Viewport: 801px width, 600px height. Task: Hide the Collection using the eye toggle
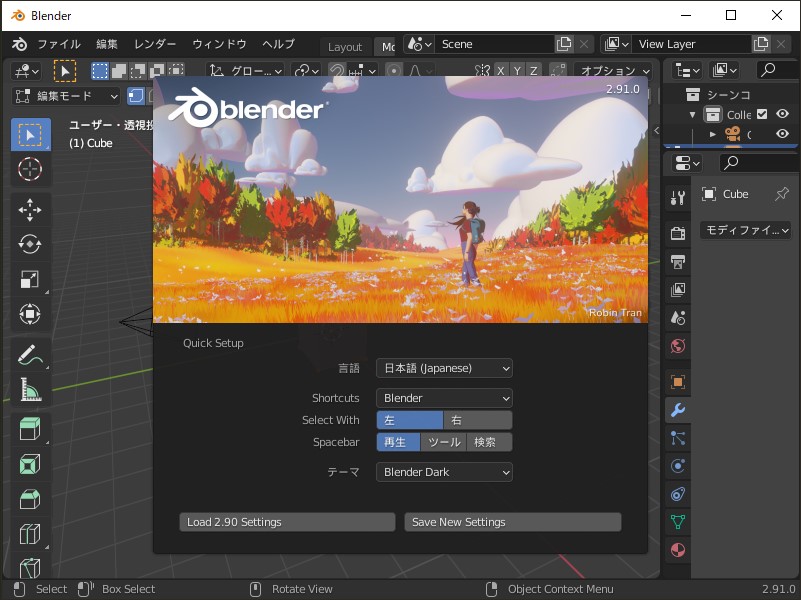coord(781,114)
